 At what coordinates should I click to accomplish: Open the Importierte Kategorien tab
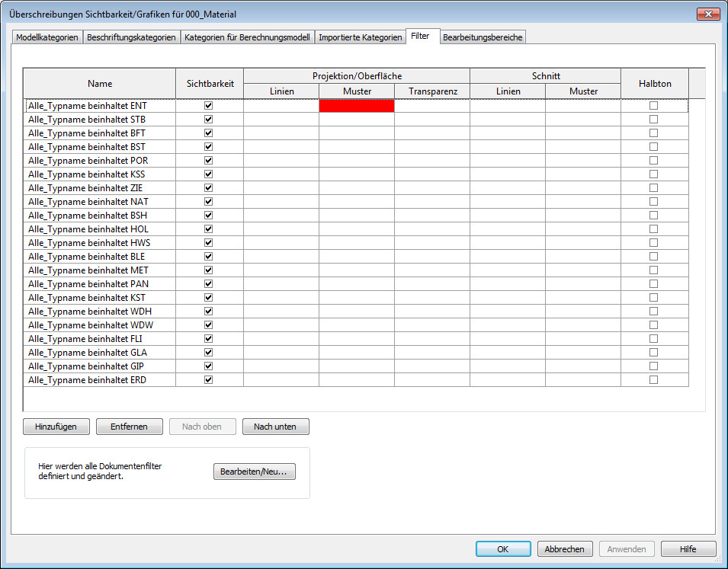click(360, 37)
